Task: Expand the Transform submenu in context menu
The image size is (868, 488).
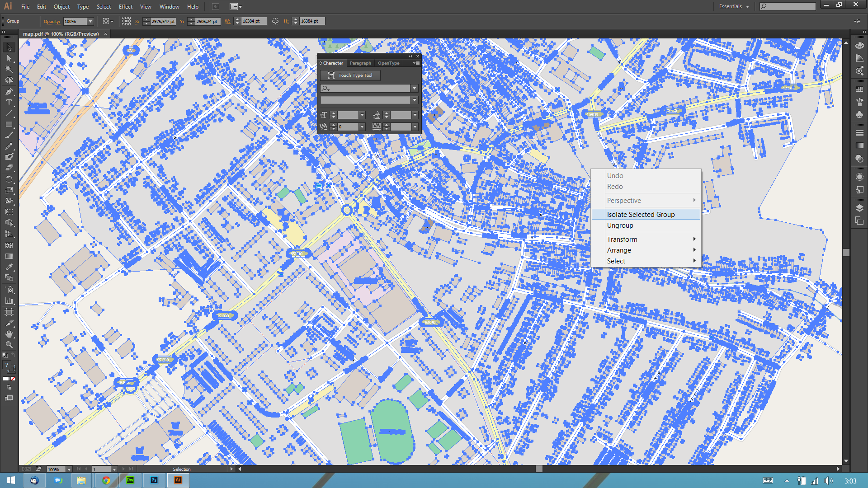Action: [646, 239]
